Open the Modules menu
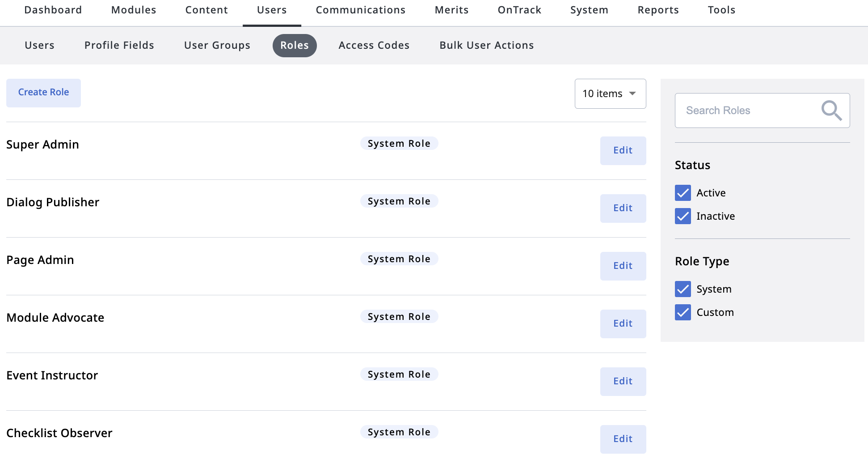 134,10
